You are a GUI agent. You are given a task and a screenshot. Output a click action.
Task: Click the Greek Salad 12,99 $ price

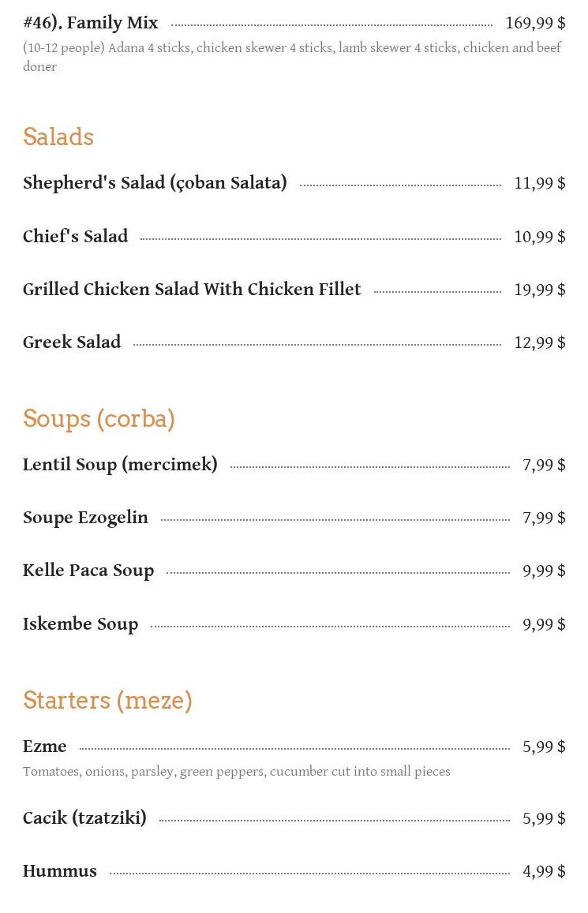point(539,342)
